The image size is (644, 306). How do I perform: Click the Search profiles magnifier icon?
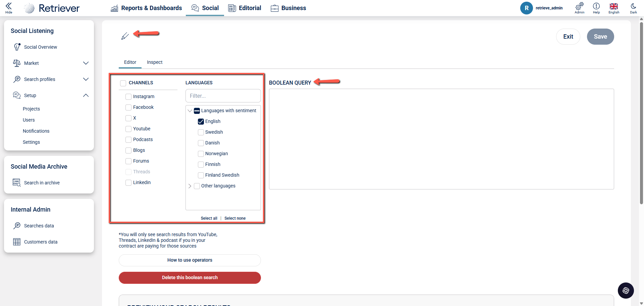17,79
